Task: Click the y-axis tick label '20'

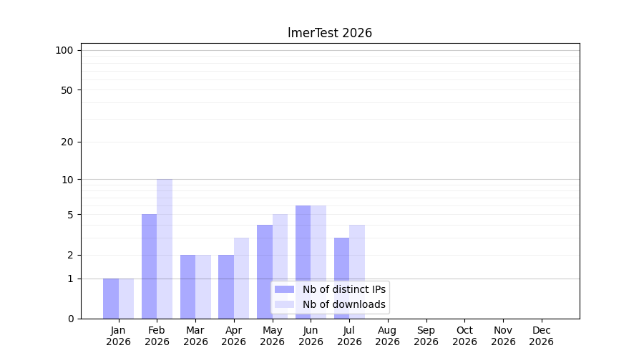Action: click(x=67, y=142)
